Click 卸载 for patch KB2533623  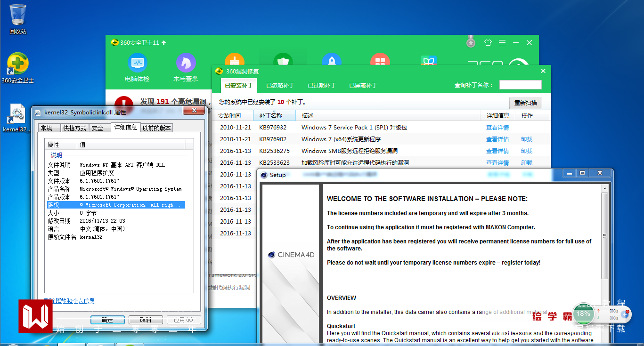527,163
